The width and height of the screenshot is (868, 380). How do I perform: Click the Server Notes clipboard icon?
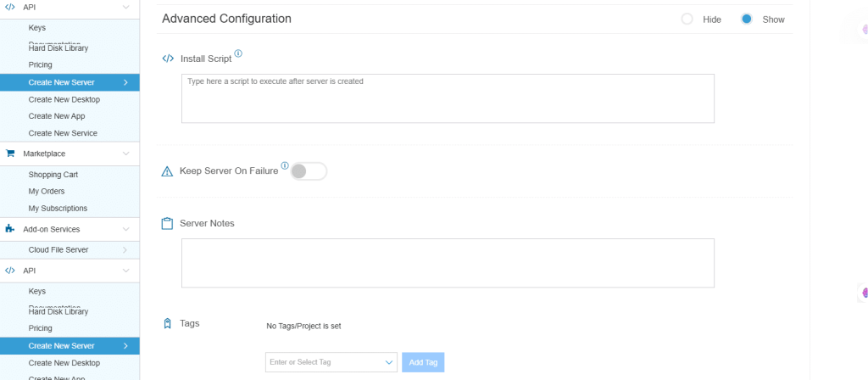(x=167, y=224)
